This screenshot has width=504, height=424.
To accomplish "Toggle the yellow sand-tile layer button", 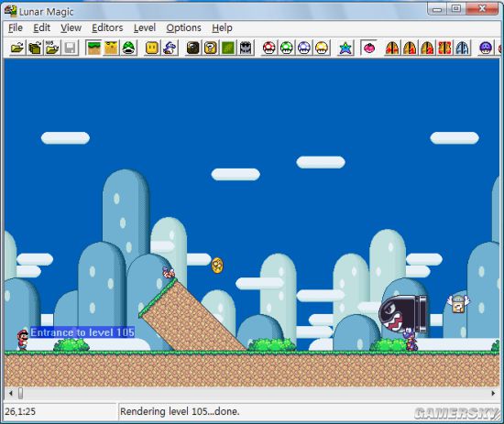I will coord(111,48).
